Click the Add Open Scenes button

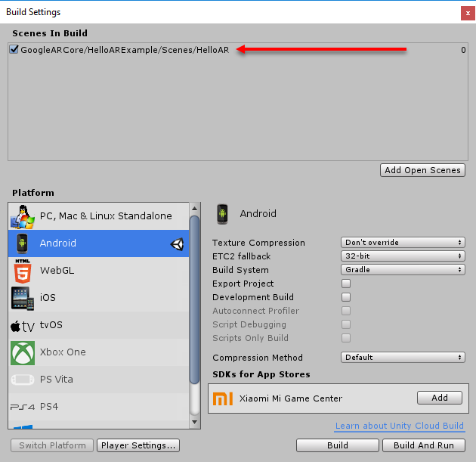[x=422, y=170]
